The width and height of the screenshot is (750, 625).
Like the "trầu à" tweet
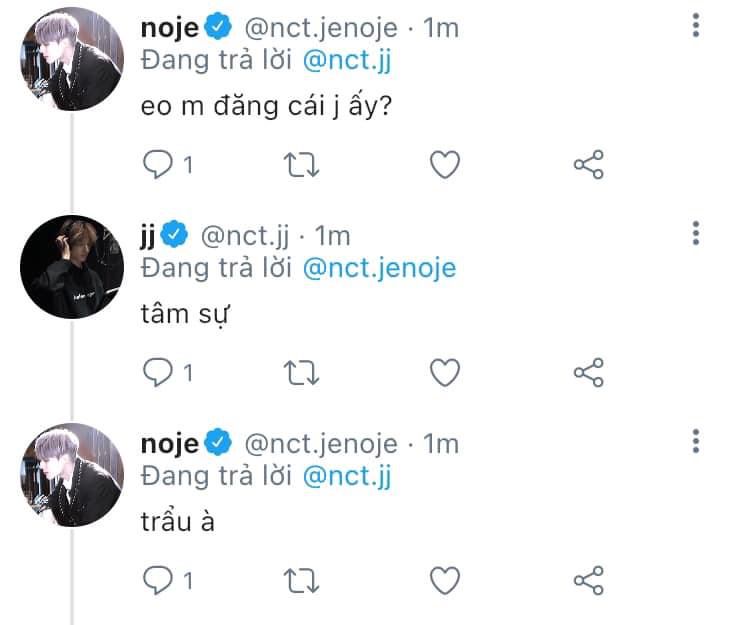click(x=444, y=580)
